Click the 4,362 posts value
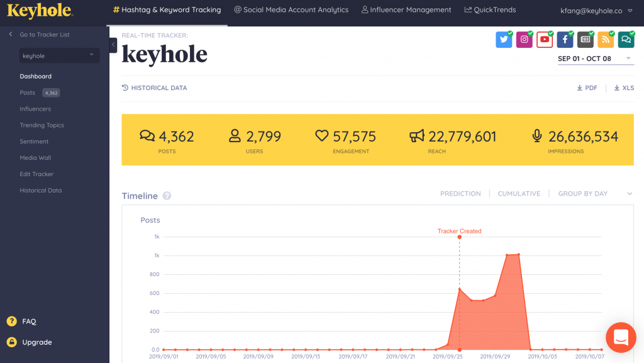Image resolution: width=644 pixels, height=363 pixels. point(176,137)
